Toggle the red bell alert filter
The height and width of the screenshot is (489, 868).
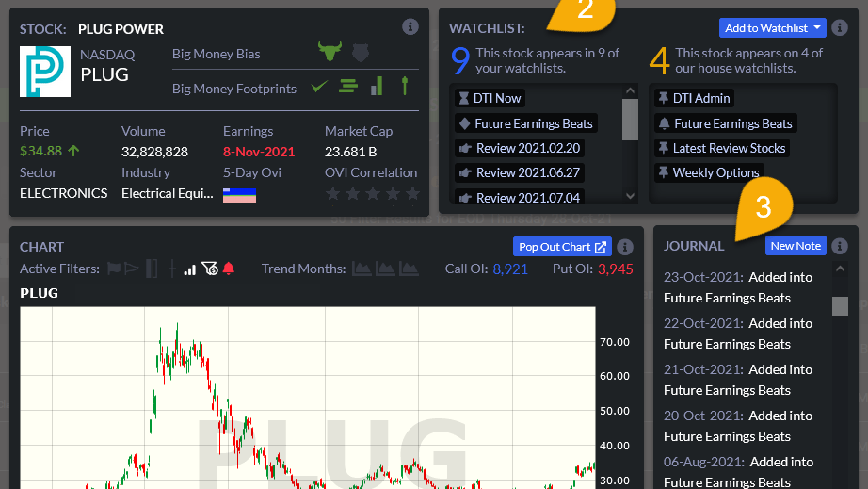[228, 269]
